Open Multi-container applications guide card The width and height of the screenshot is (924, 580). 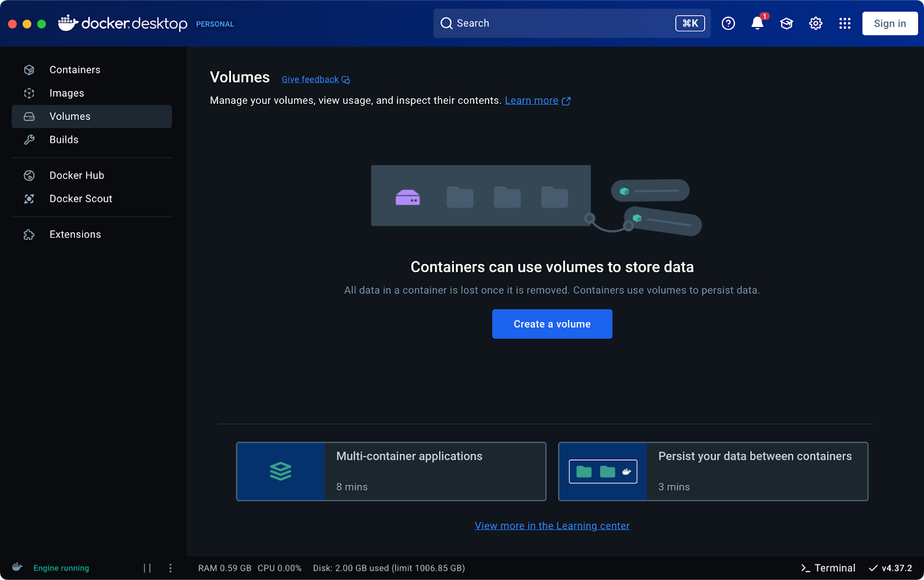pyautogui.click(x=391, y=472)
